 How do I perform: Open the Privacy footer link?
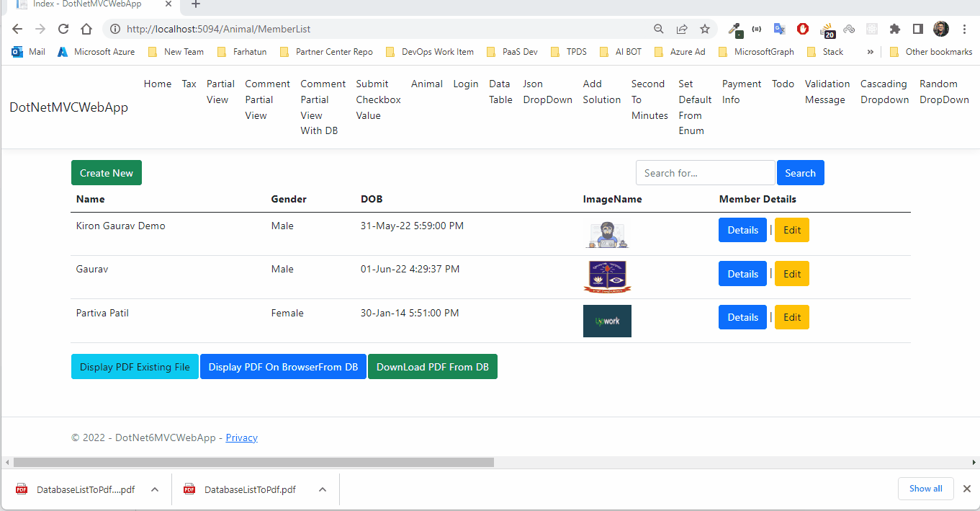point(241,437)
